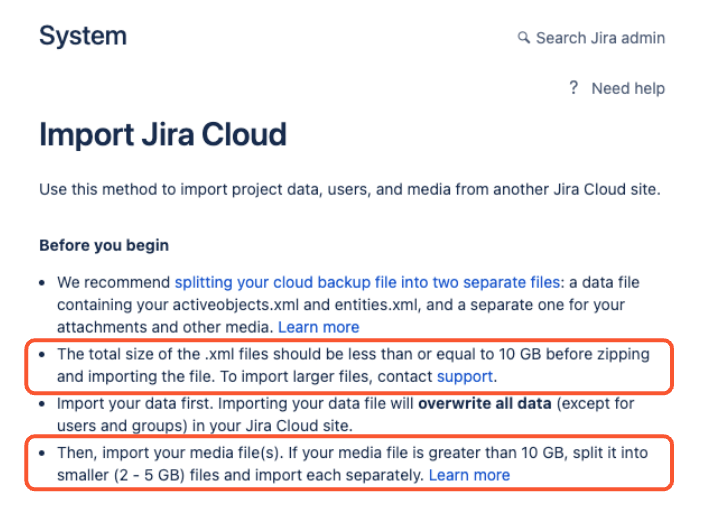Open Learn more link after attachments and other media

[x=318, y=327]
